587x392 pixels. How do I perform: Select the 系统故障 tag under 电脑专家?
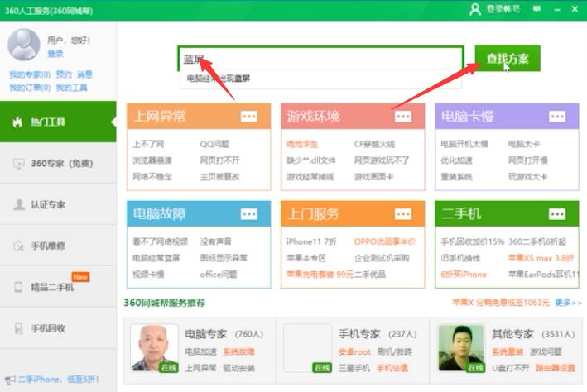pyautogui.click(x=238, y=351)
